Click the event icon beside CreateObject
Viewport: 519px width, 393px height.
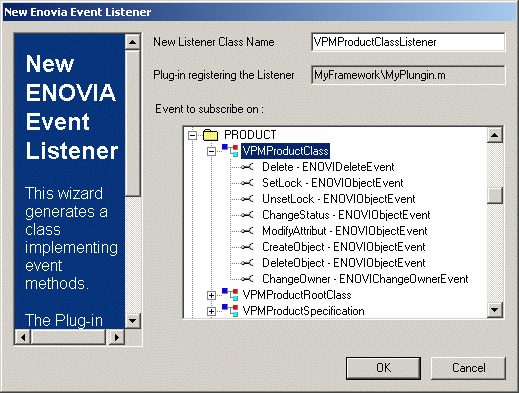(x=247, y=247)
